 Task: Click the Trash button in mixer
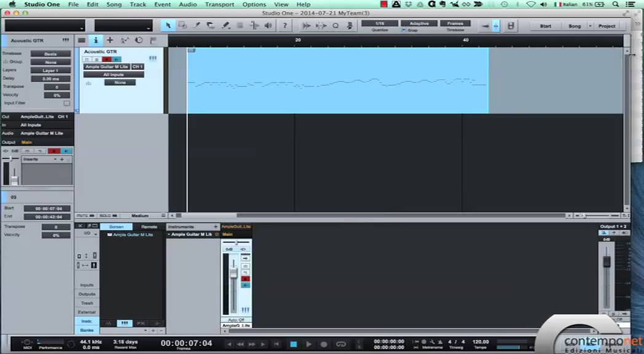click(x=87, y=303)
